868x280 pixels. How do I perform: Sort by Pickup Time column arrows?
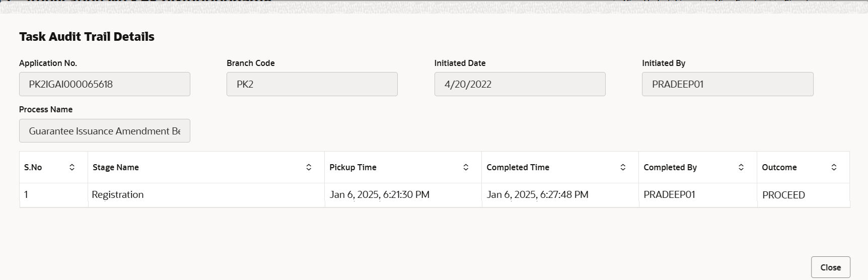pos(466,167)
